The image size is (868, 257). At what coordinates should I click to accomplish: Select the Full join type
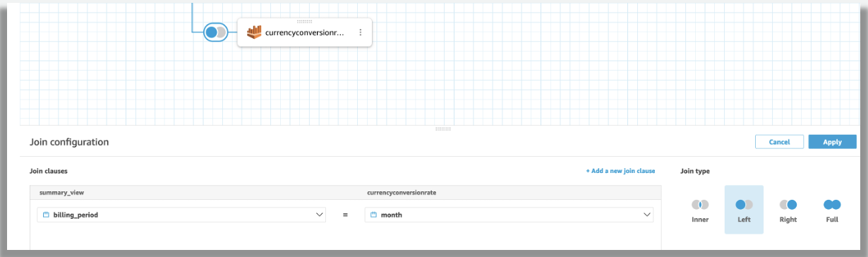tap(832, 210)
